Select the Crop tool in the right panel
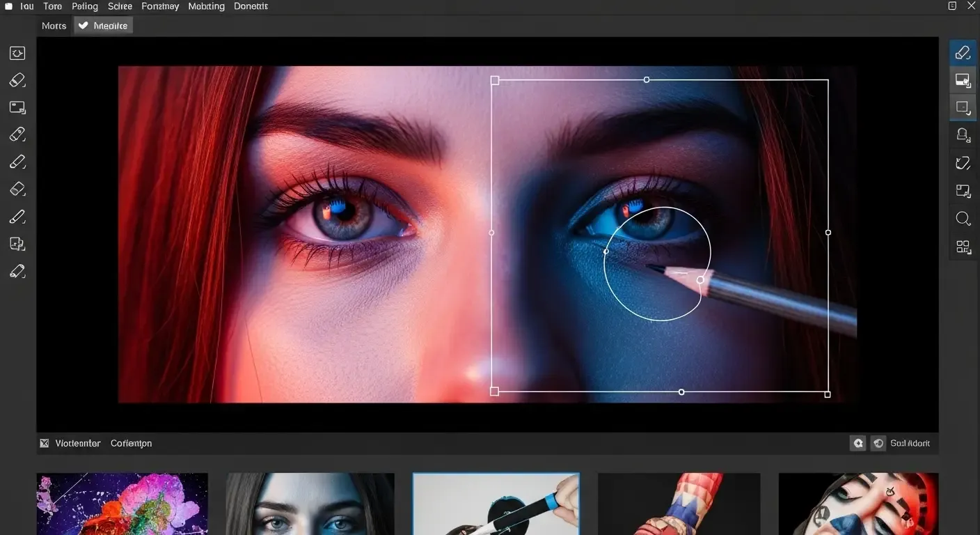The image size is (980, 535). click(963, 190)
